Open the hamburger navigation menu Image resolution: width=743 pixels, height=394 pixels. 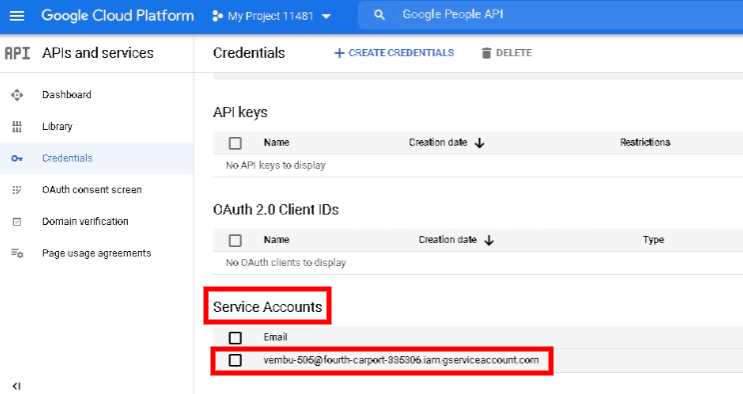(17, 16)
